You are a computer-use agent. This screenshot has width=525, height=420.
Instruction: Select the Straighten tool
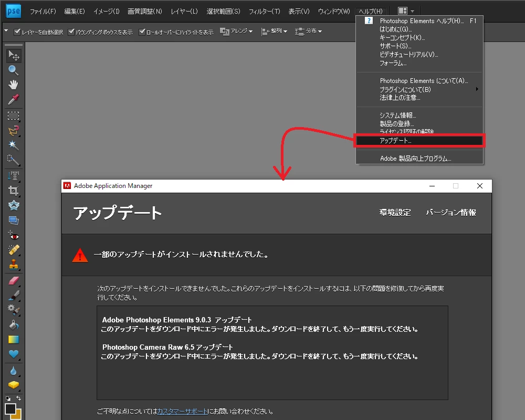click(14, 220)
